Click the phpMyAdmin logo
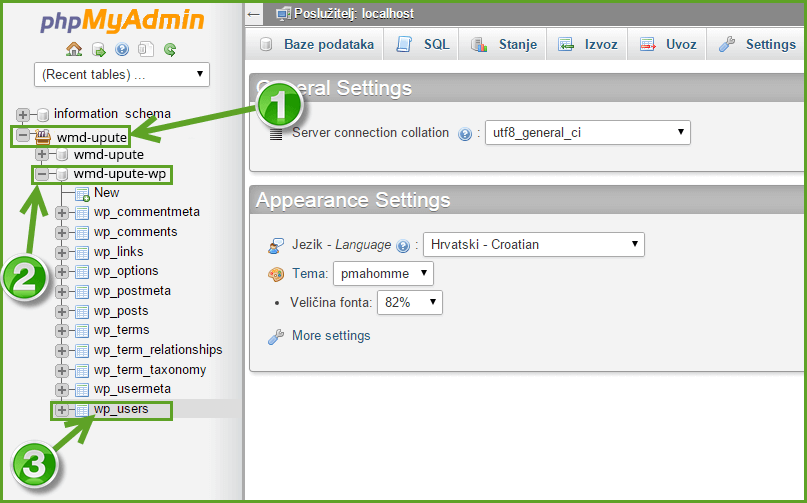 pos(122,21)
